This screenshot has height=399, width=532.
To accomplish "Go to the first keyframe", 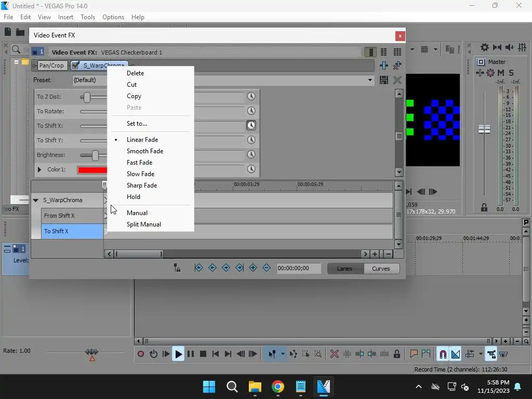I will coord(199,268).
